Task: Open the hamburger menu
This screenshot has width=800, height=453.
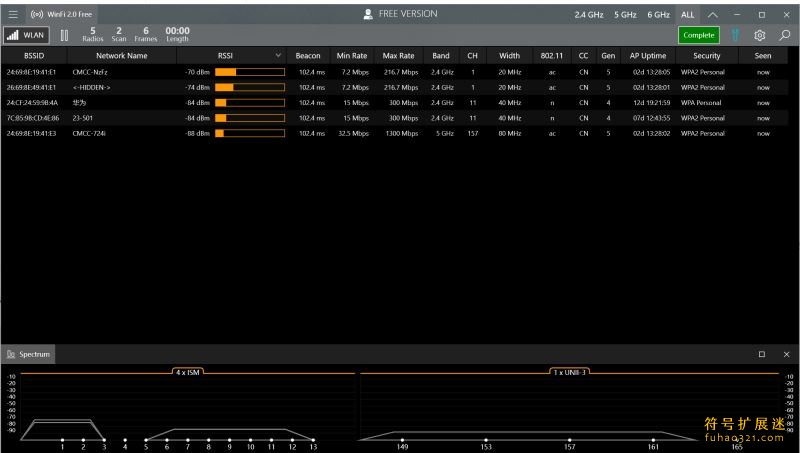Action: [x=13, y=14]
